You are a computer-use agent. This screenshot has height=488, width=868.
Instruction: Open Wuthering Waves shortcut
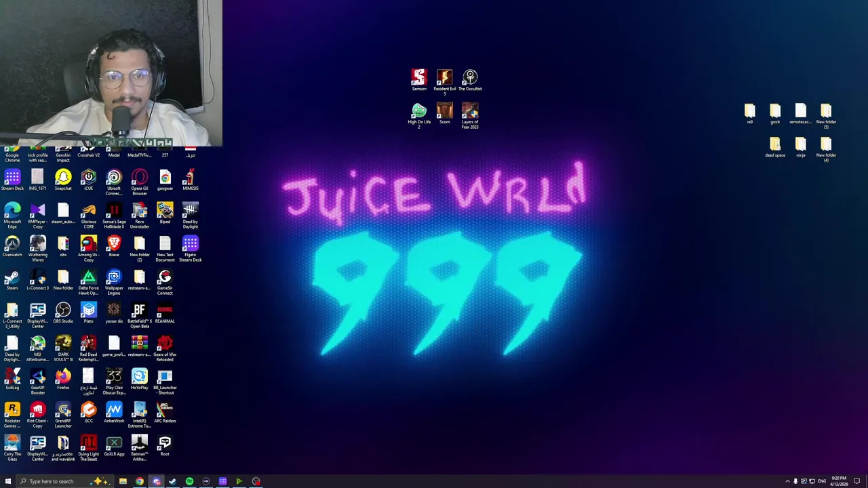[37, 249]
